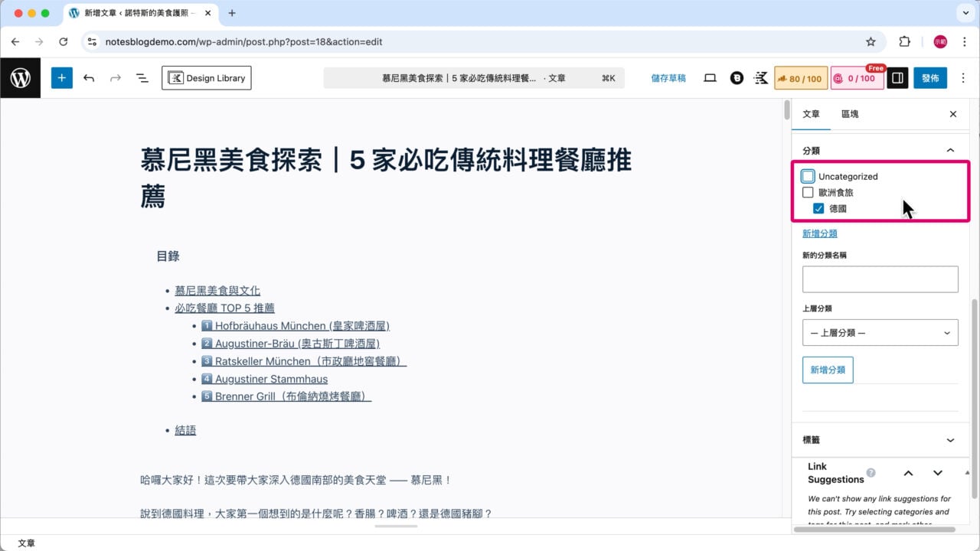Click the 80/100 score indicator
Viewport: 980px width, 551px height.
801,77
